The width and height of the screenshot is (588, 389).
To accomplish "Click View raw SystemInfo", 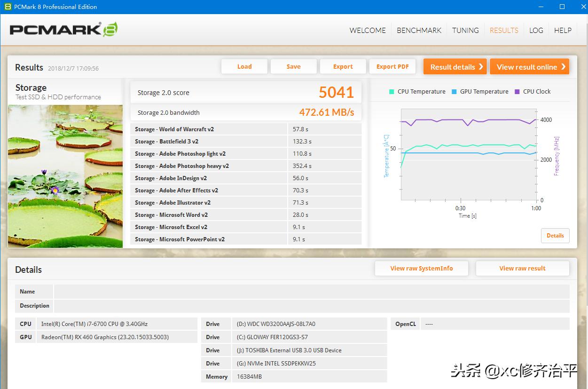I will point(421,269).
